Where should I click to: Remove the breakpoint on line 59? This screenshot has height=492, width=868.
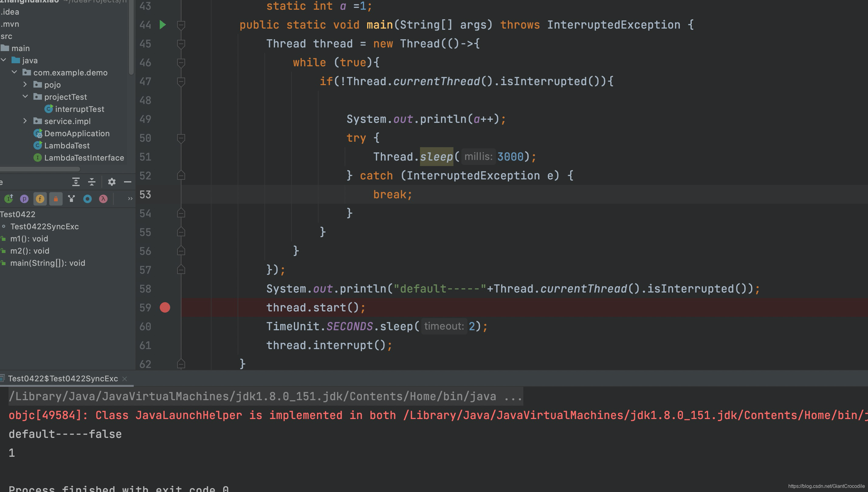point(165,307)
